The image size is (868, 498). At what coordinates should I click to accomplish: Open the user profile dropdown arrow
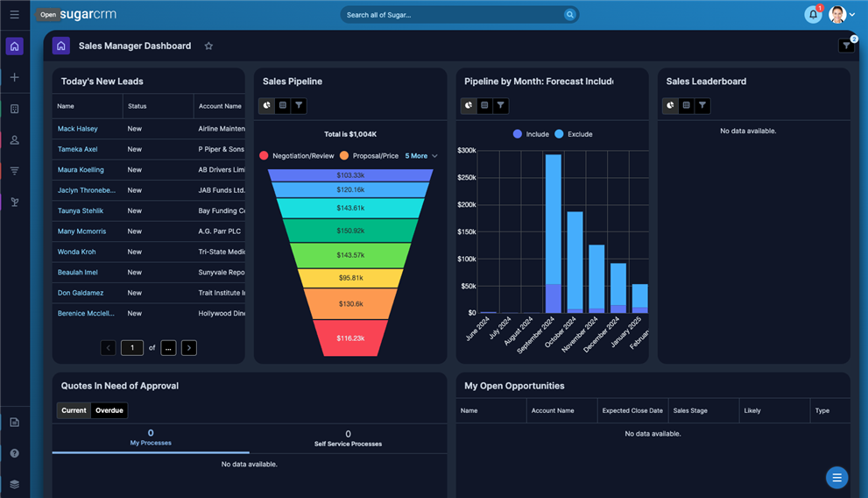pos(852,15)
